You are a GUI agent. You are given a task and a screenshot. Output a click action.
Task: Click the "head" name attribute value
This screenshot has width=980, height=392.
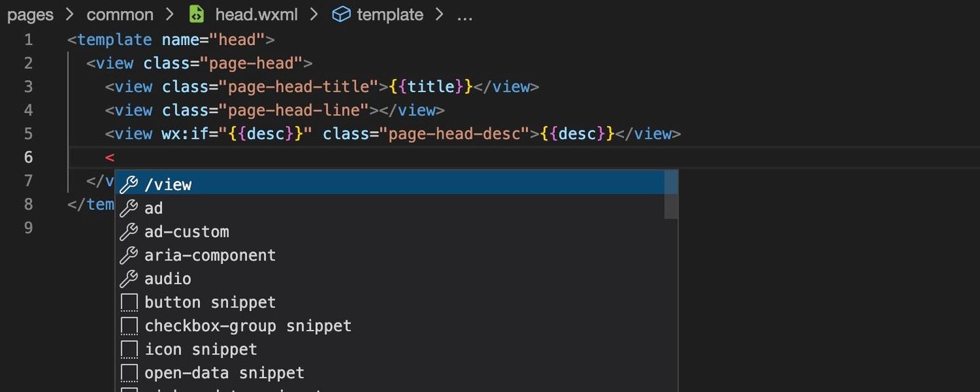237,40
